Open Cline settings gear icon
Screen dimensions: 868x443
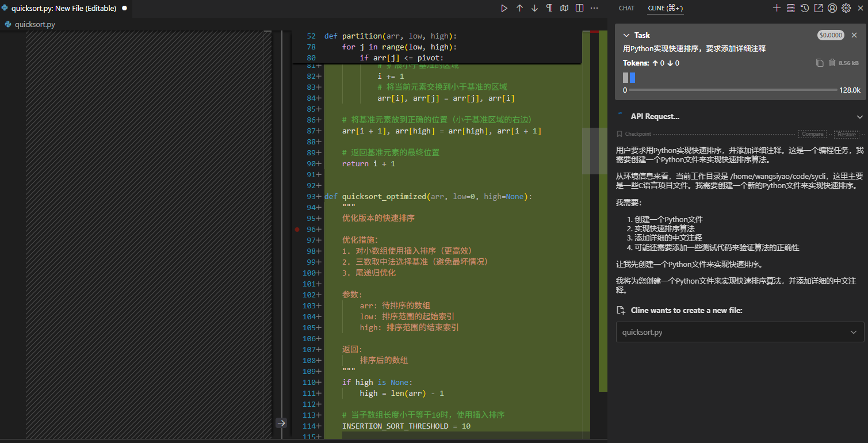pyautogui.click(x=846, y=8)
